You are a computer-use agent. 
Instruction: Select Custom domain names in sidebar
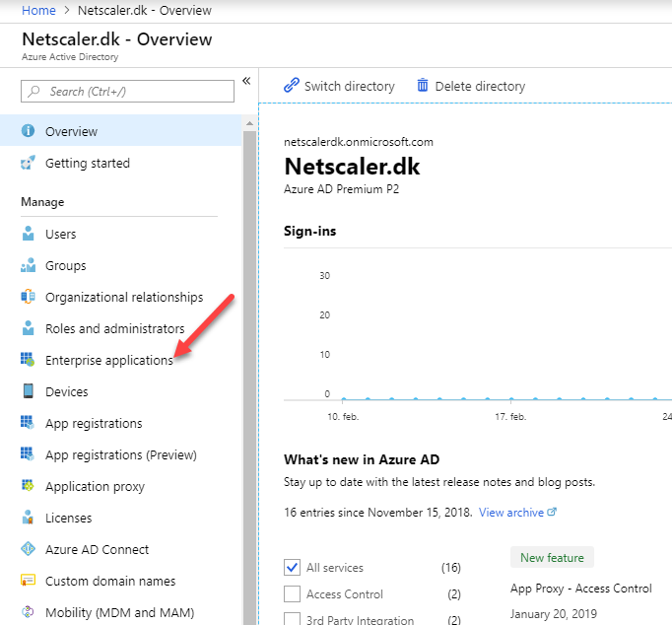click(121, 581)
